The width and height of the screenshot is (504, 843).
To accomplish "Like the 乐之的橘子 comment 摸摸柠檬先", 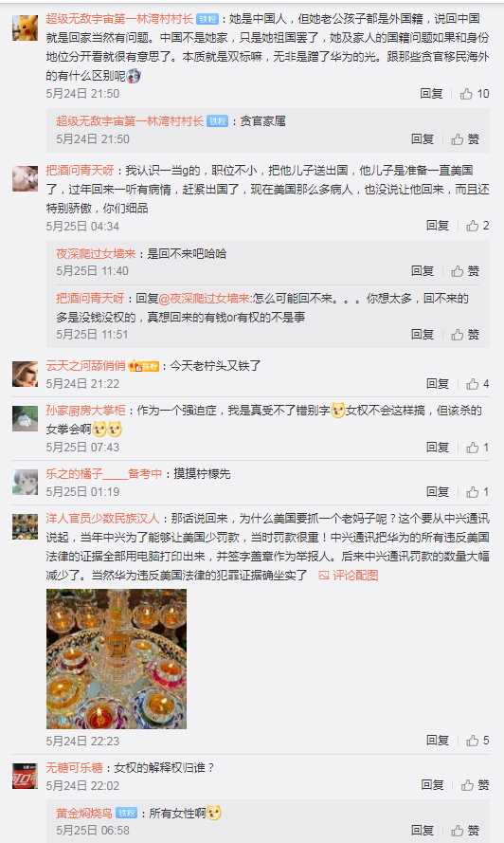I will 477,492.
